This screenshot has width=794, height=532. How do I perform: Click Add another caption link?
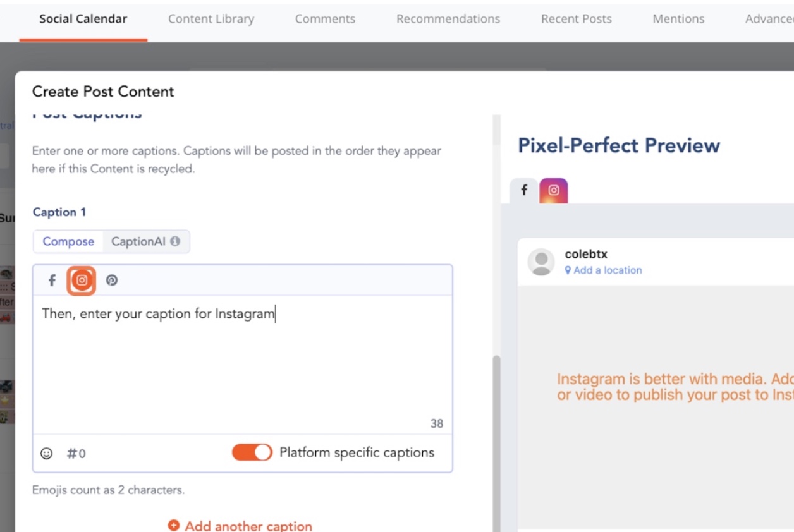coord(240,526)
